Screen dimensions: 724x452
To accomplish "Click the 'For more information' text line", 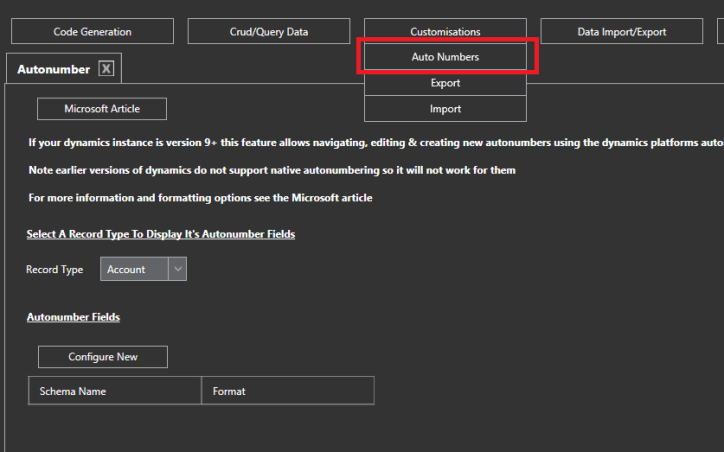I will point(200,198).
